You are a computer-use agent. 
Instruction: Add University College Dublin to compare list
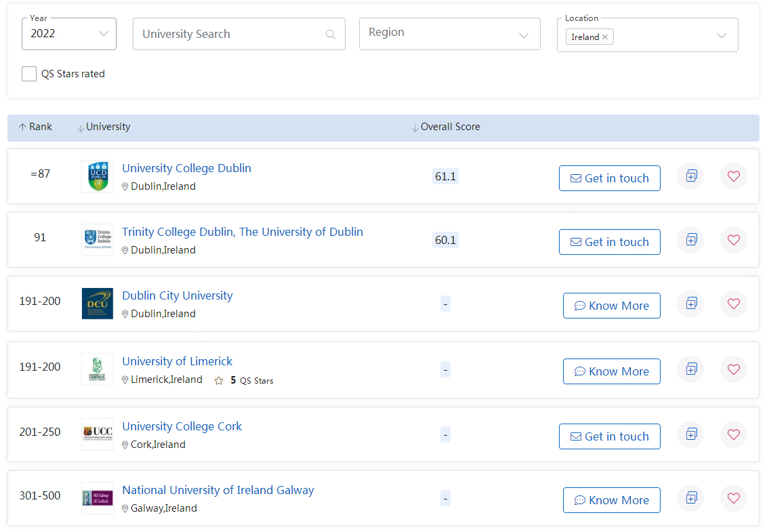690,176
